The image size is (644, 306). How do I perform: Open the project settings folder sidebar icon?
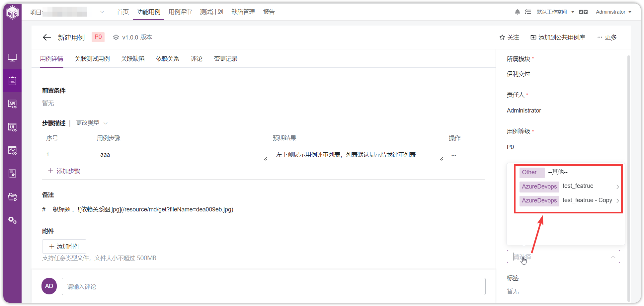[12, 197]
